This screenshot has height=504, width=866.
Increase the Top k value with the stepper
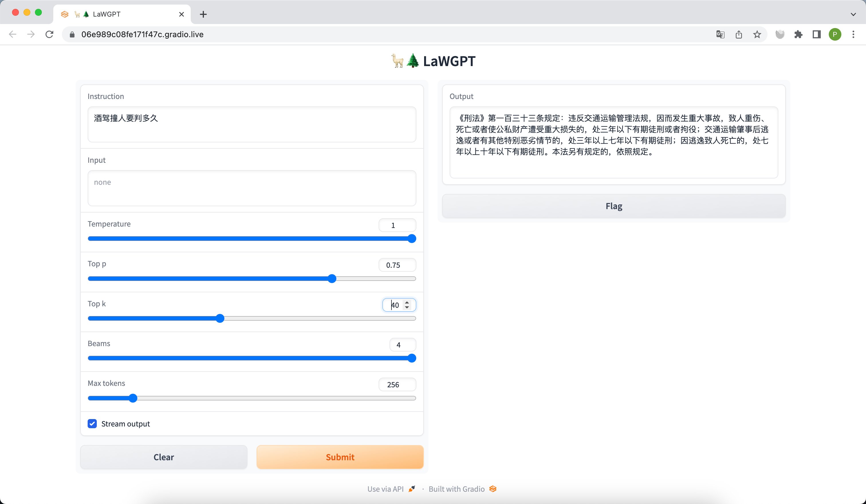coord(407,302)
